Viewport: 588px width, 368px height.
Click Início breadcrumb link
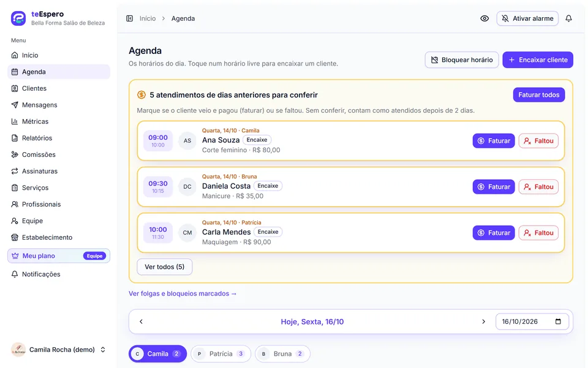pyautogui.click(x=148, y=18)
